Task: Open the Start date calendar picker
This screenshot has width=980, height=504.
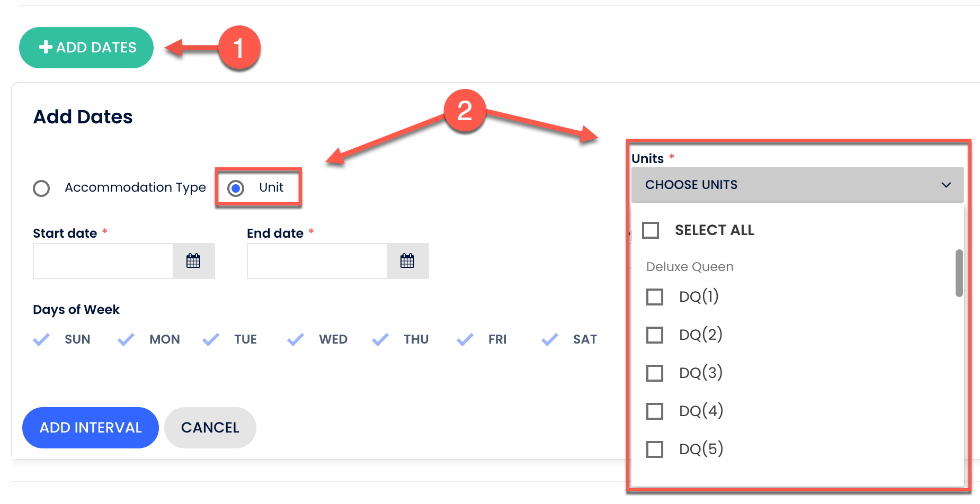Action: click(193, 261)
